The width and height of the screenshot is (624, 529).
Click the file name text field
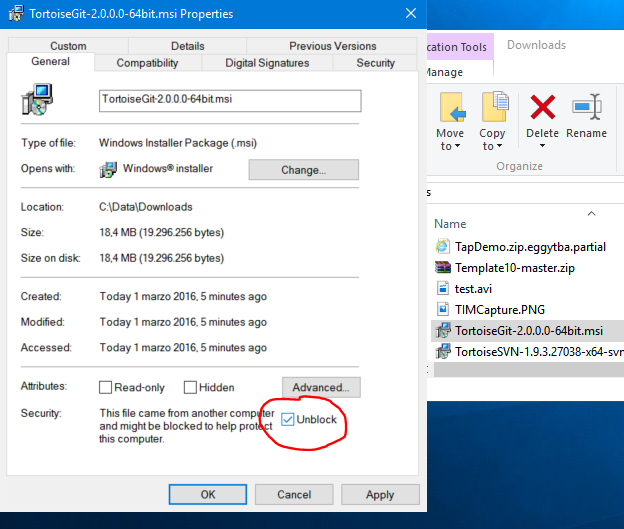229,101
